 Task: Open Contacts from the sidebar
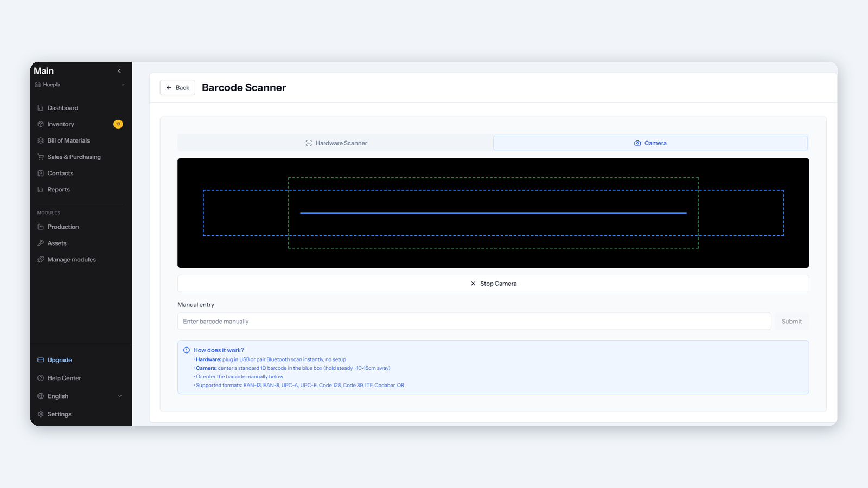pos(81,173)
